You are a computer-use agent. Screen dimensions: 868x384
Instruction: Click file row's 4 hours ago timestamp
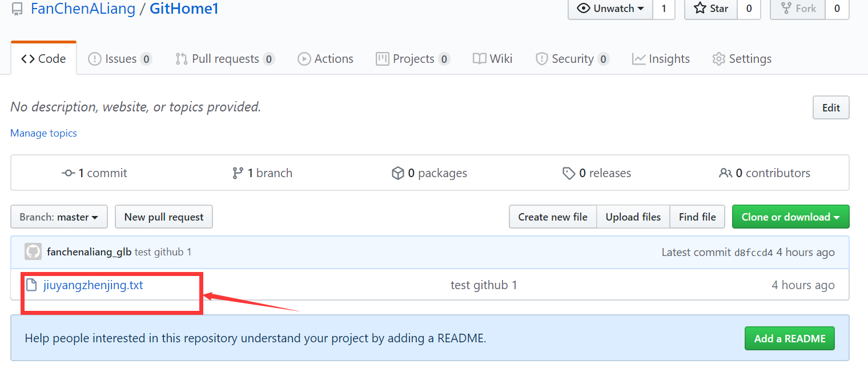tap(803, 285)
